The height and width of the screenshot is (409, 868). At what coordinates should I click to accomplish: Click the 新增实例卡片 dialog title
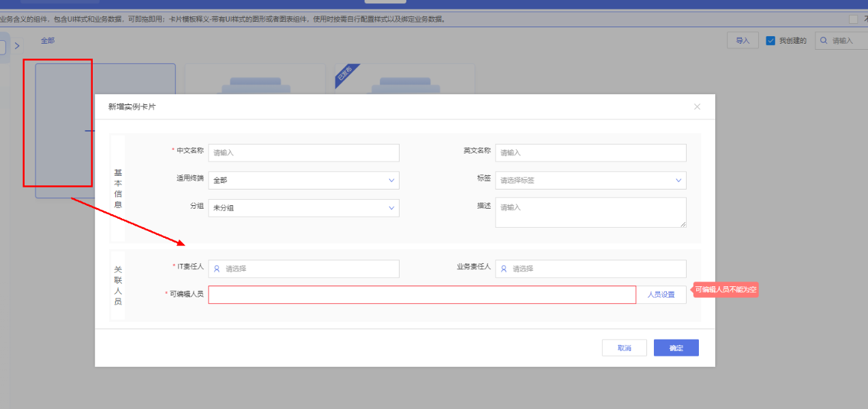(132, 107)
